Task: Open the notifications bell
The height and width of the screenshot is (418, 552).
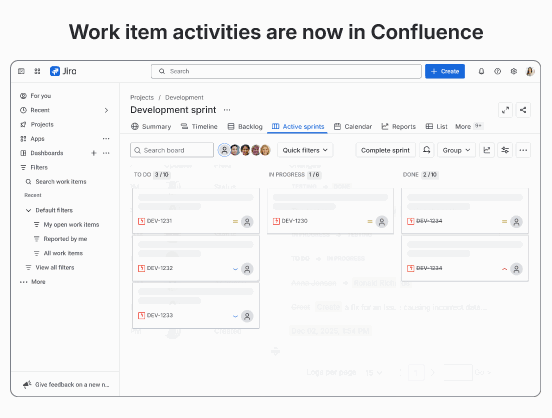Action: click(481, 71)
